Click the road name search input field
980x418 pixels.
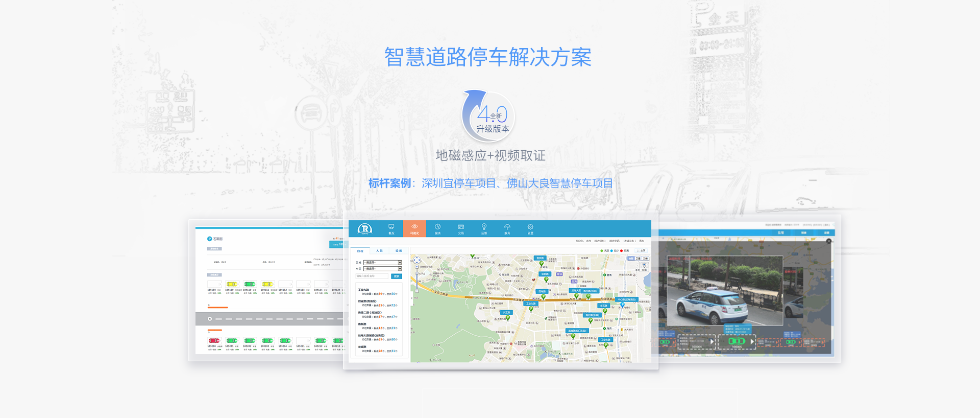pos(372,276)
